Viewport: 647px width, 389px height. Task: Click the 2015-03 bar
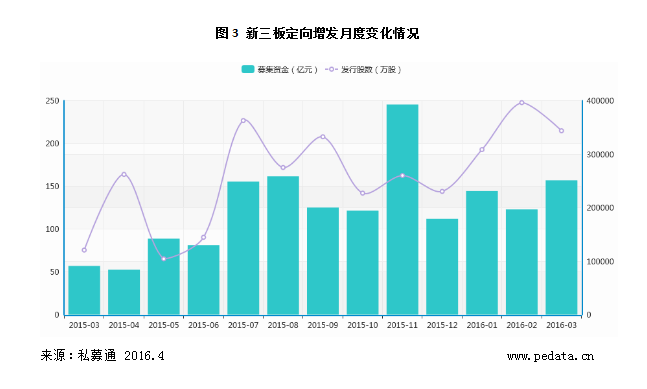click(84, 290)
